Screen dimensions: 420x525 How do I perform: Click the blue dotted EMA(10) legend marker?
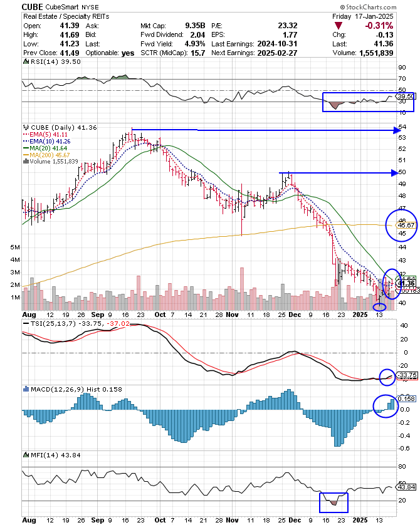[x=26, y=142]
